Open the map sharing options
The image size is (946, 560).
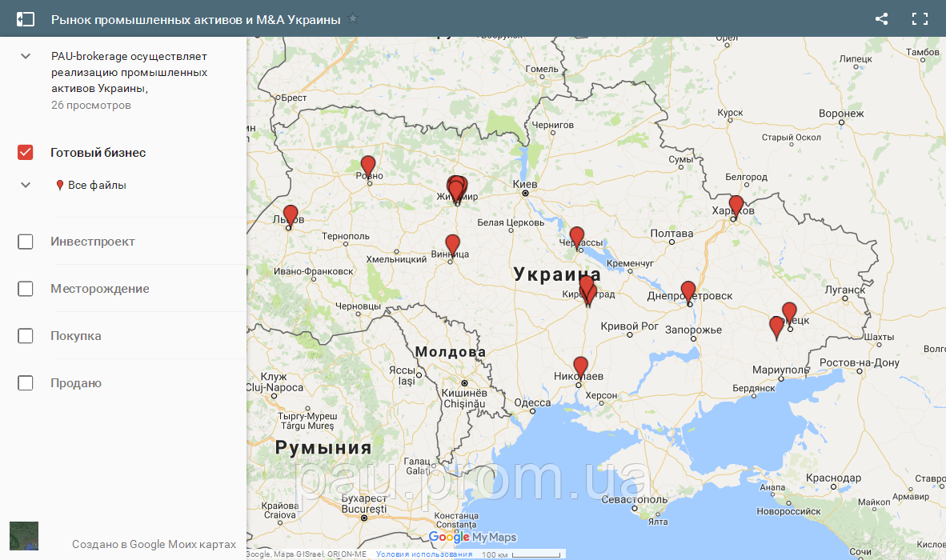click(881, 18)
